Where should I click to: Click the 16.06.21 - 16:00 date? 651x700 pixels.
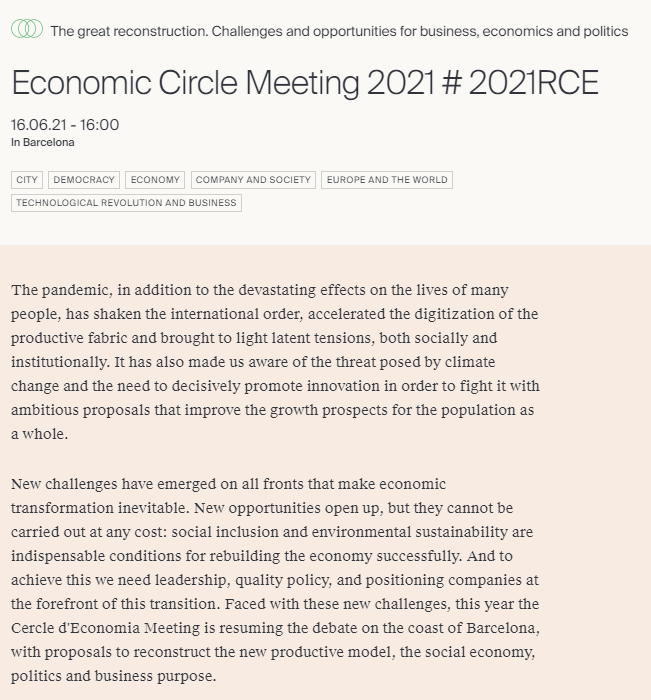pos(65,125)
